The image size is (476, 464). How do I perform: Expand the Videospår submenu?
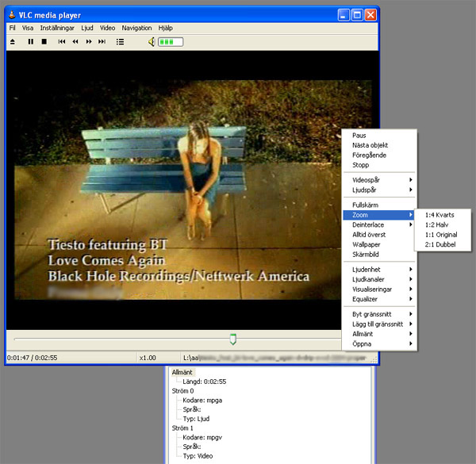tap(379, 180)
